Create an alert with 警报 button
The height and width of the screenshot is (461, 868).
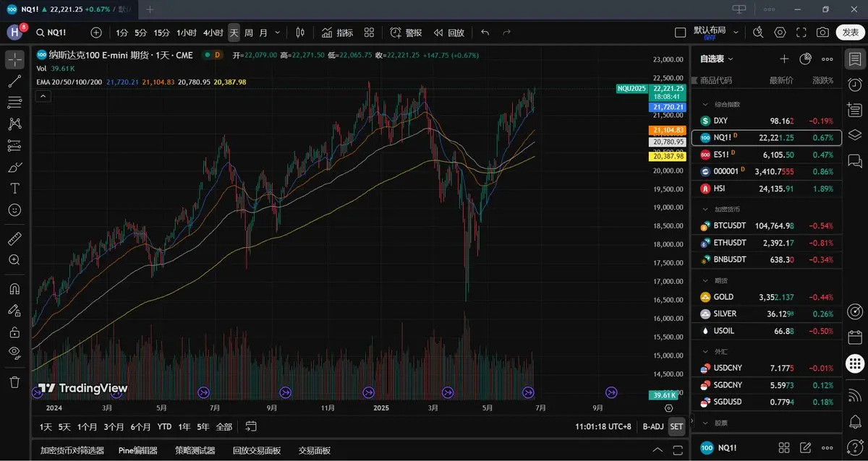(x=406, y=33)
